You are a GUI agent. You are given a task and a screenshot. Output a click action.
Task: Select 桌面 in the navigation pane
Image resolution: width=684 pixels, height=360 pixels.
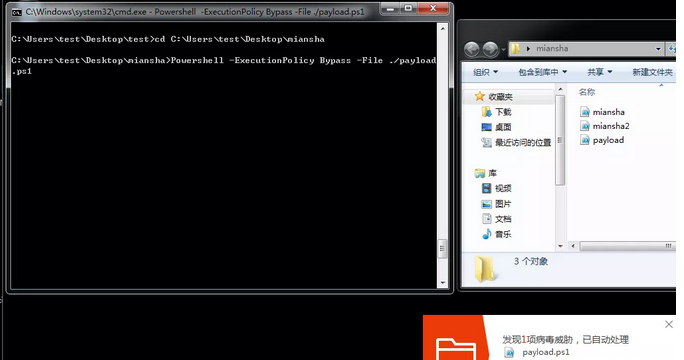(503, 127)
